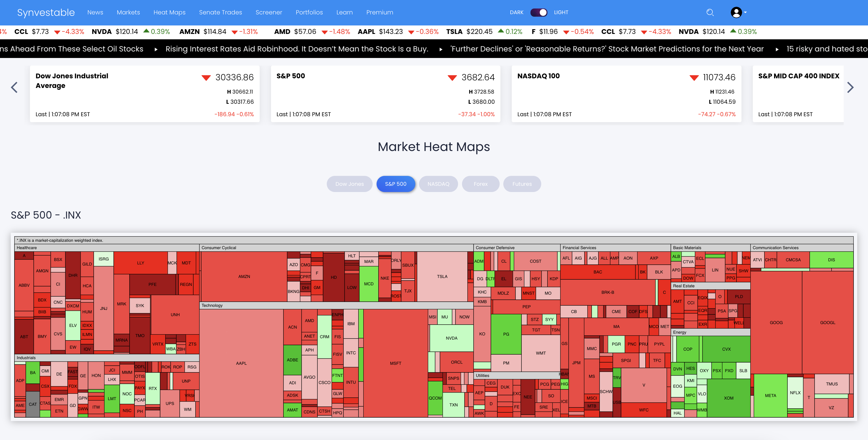This screenshot has height=440, width=868.
Task: Click the Utilities sector header
Action: click(517, 375)
